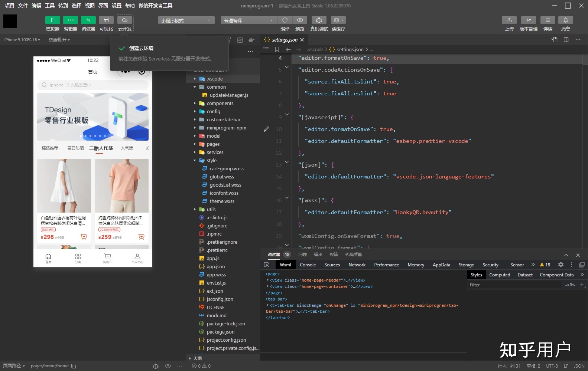588x371 pixels.
Task: Add ¥298 dress to cart icon
Action: coord(84,237)
